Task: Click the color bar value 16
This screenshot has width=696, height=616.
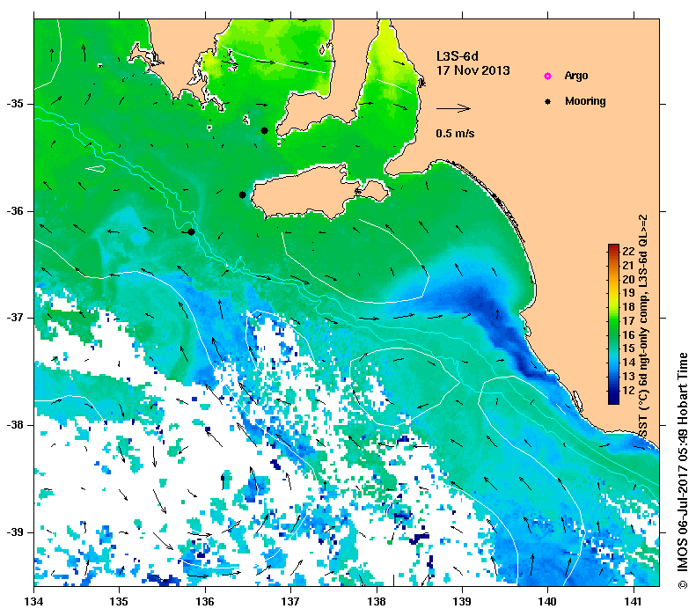Action: click(x=628, y=334)
